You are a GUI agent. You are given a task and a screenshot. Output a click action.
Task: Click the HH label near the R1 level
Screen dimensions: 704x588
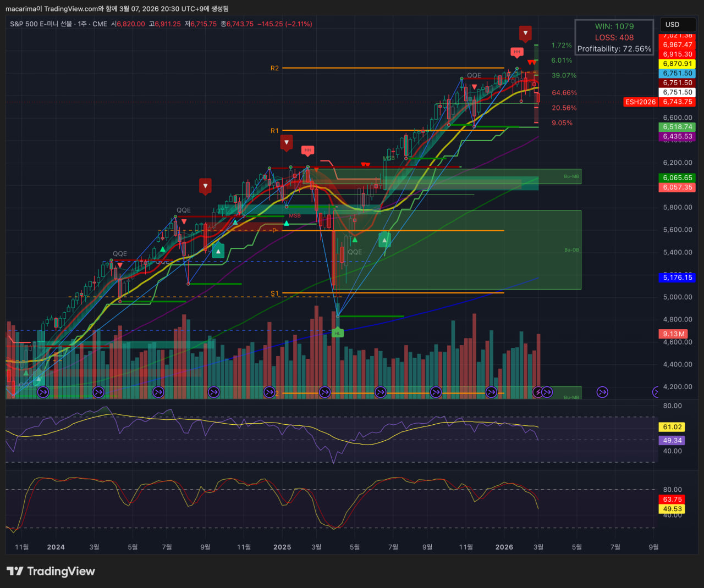click(x=307, y=150)
